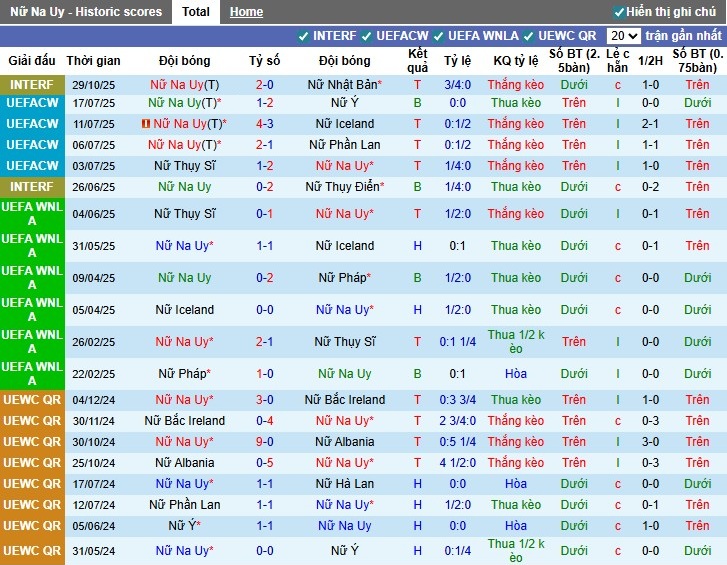Uncheck the INTERF competition filter

(x=303, y=36)
